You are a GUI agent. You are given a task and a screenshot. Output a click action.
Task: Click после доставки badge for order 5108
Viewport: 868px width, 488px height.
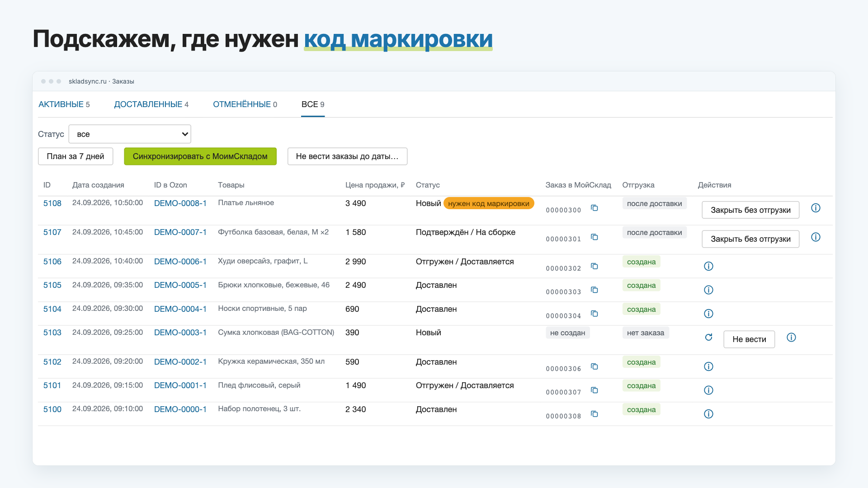click(x=654, y=203)
